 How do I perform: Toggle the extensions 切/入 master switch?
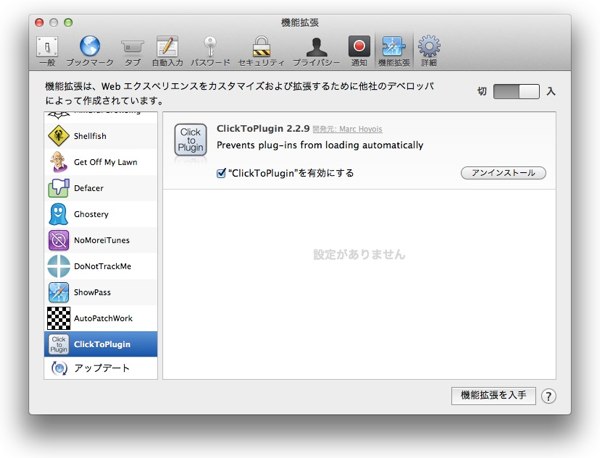coord(516,92)
